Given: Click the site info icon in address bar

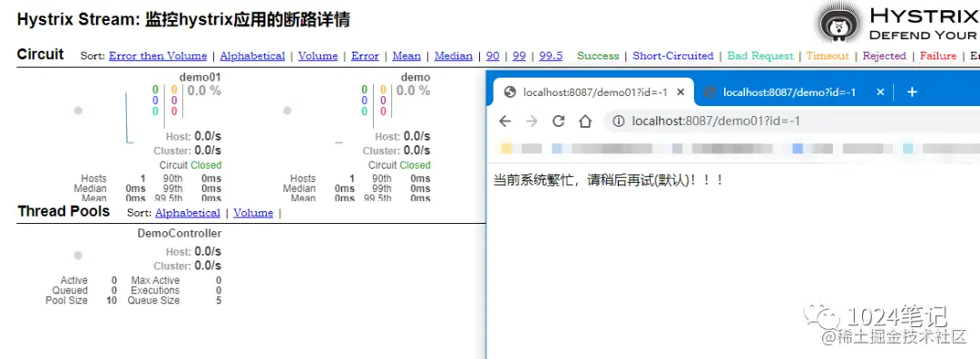Looking at the screenshot, I should coord(619,121).
